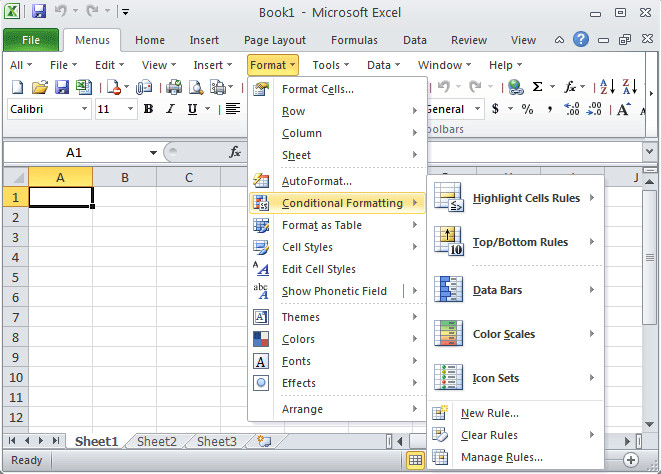Image resolution: width=661 pixels, height=474 pixels.
Task: Click the hyperlink globe icon in toolbar
Action: (x=516, y=87)
